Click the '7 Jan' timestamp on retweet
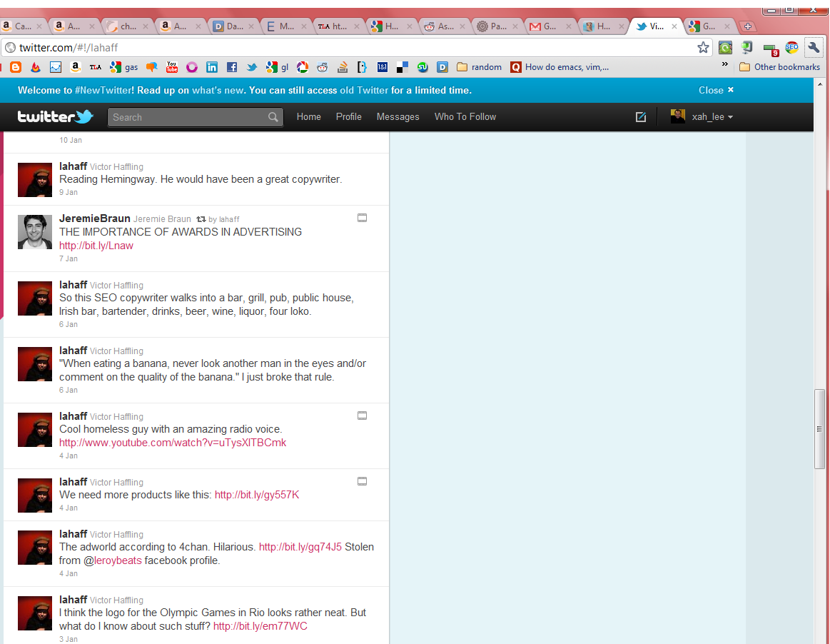This screenshot has width=830, height=644. coord(69,258)
